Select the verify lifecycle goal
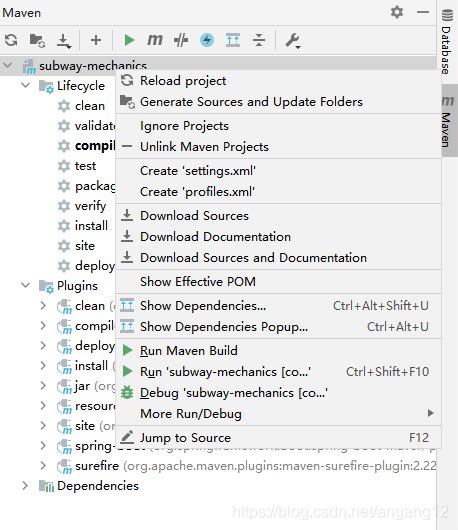458x530 pixels. [91, 206]
